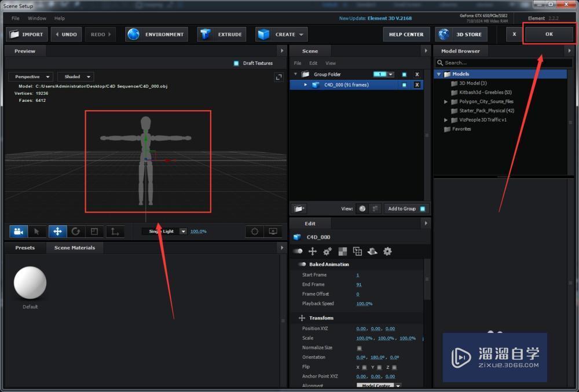Click the new folder icon in Scene panel
Image resolution: width=579 pixels, height=392 pixels.
coord(299,208)
